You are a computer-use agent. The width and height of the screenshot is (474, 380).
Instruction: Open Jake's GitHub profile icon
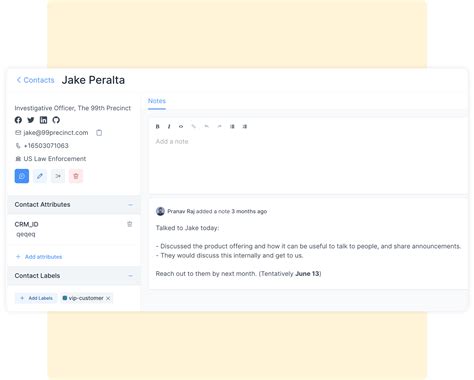tap(56, 120)
